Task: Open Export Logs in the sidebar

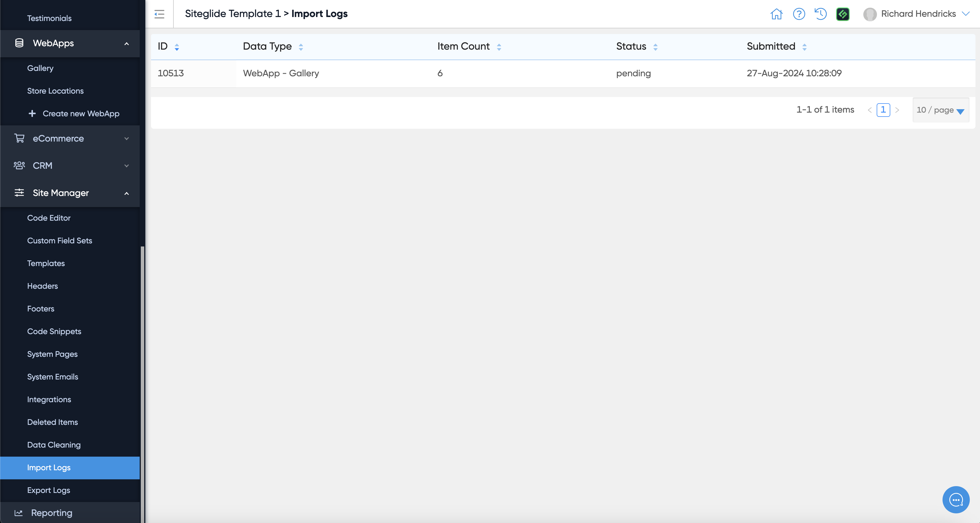Action: pos(49,490)
